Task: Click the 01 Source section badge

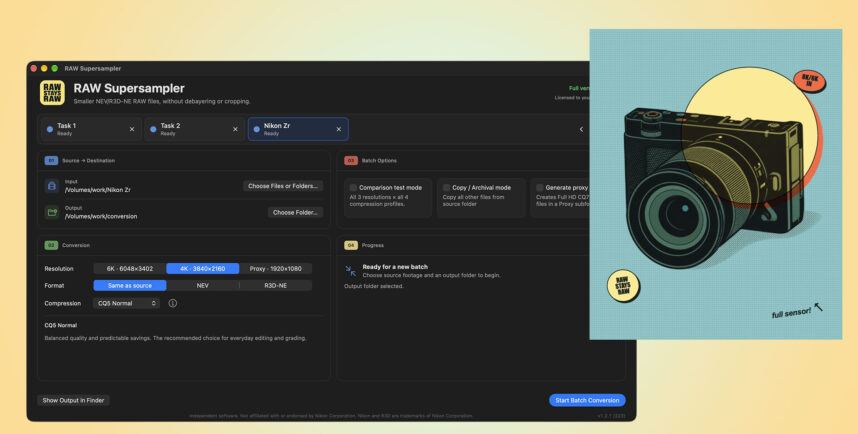Action: point(51,160)
